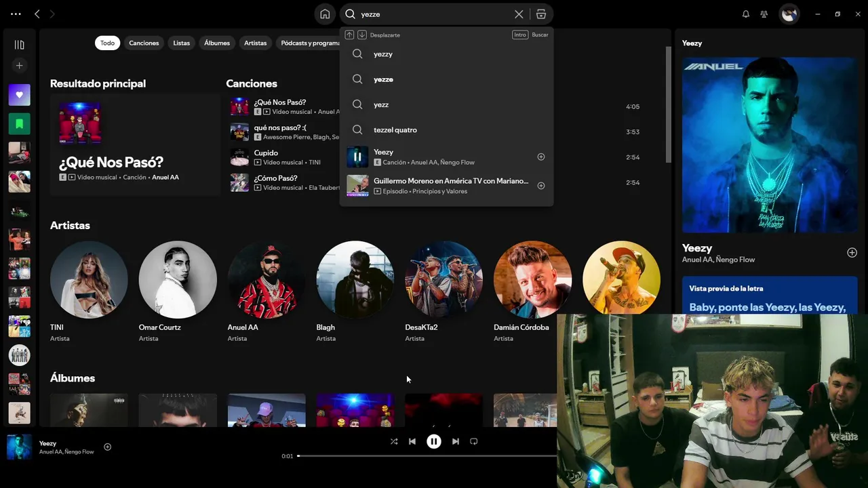Open Anuel AA, Ñengo Flow in player bar
Image resolution: width=868 pixels, height=488 pixels.
tap(66, 452)
